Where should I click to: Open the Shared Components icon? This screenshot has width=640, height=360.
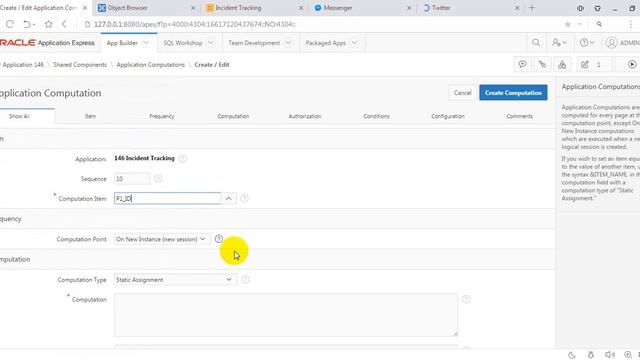click(x=562, y=64)
